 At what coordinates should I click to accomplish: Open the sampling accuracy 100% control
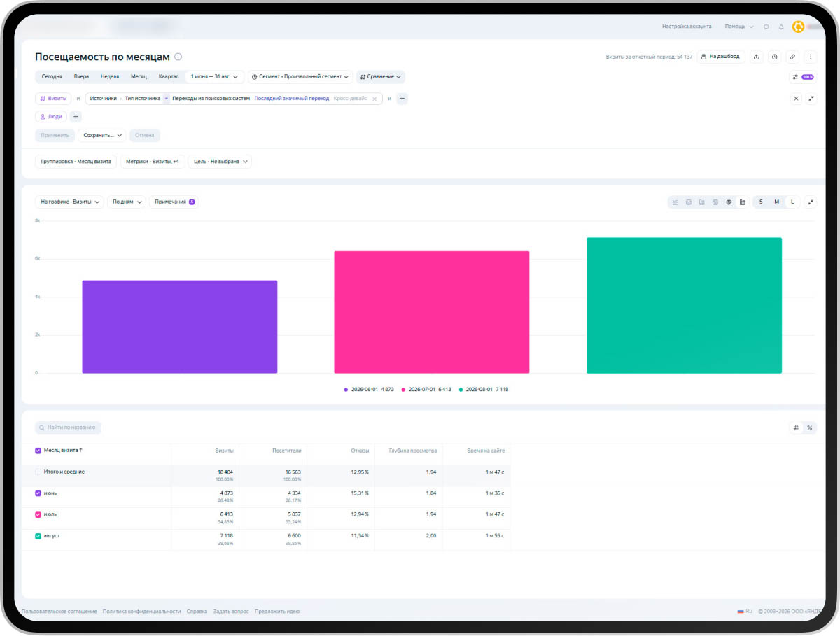click(x=803, y=77)
